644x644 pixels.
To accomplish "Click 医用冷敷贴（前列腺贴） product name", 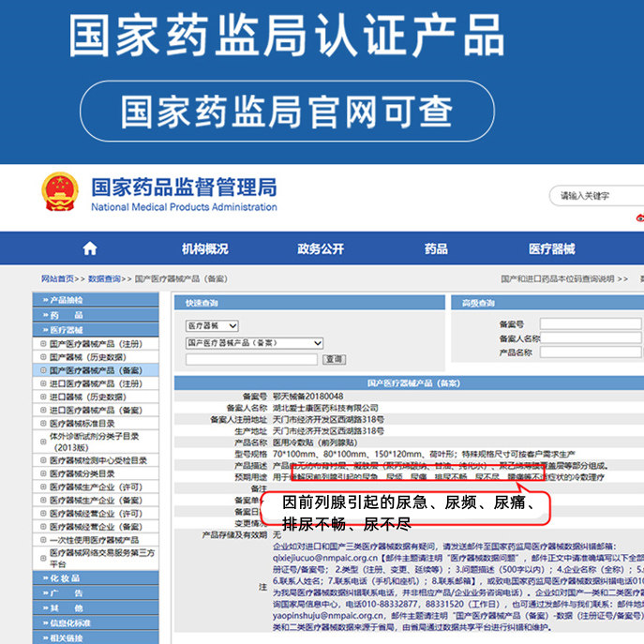I will point(315,442).
